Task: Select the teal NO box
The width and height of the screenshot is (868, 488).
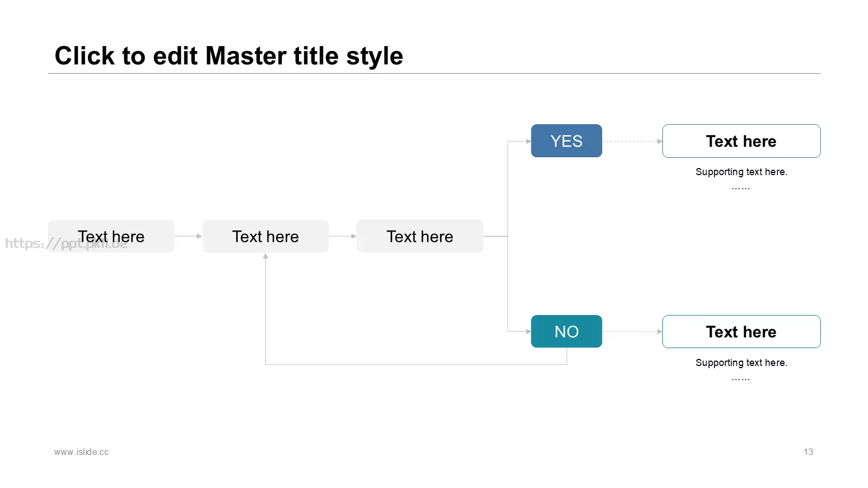Action: coord(566,331)
